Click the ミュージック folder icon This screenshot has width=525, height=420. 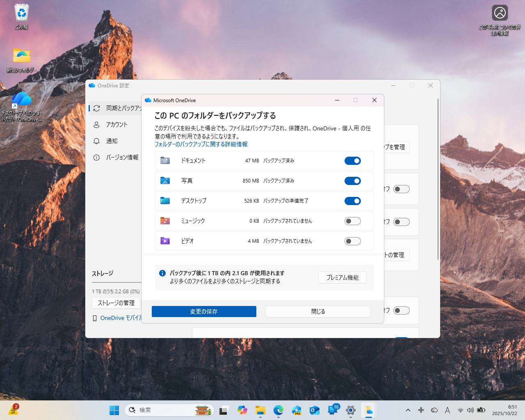pos(165,221)
